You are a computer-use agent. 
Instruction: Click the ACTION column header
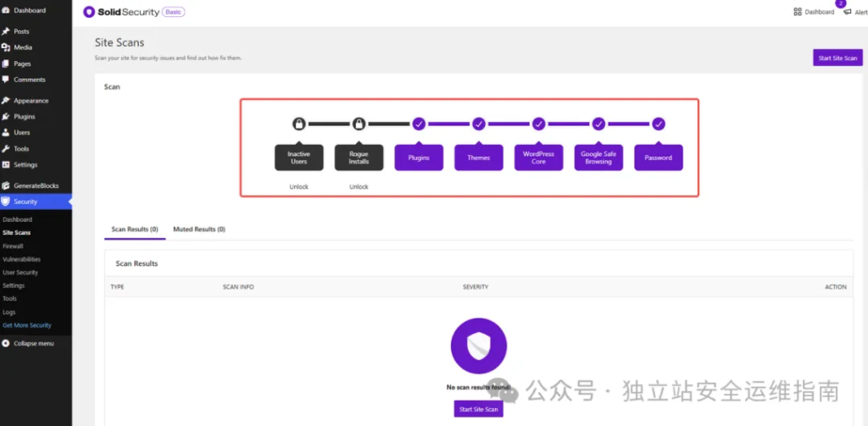click(x=835, y=287)
